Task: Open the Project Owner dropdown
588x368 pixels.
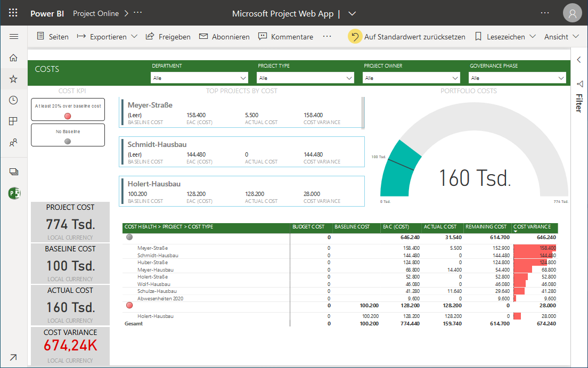Action: tap(411, 78)
